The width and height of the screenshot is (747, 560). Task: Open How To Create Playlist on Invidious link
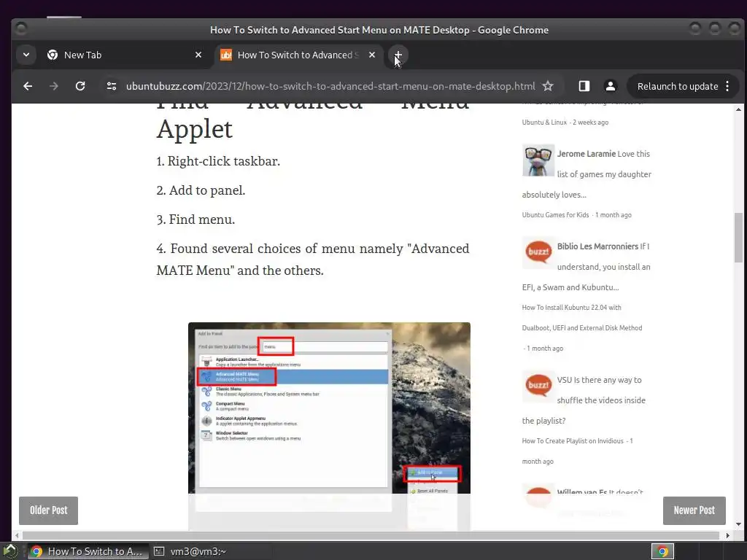pos(573,441)
